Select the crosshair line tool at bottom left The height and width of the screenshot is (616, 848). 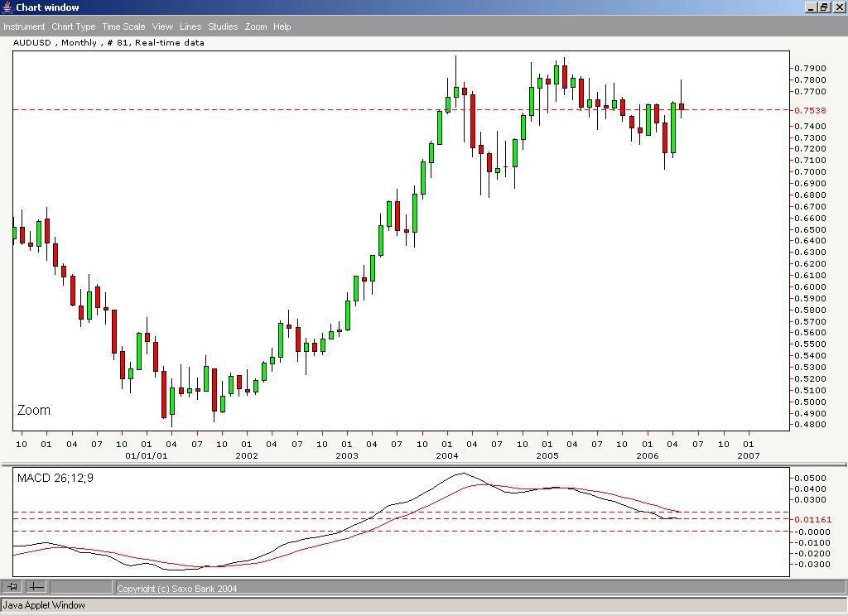point(36,587)
